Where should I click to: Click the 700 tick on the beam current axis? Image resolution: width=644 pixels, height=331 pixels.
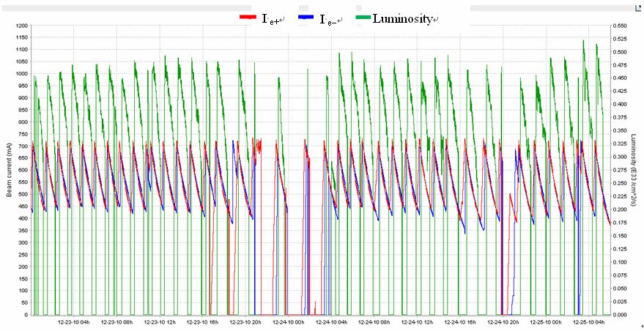point(21,146)
